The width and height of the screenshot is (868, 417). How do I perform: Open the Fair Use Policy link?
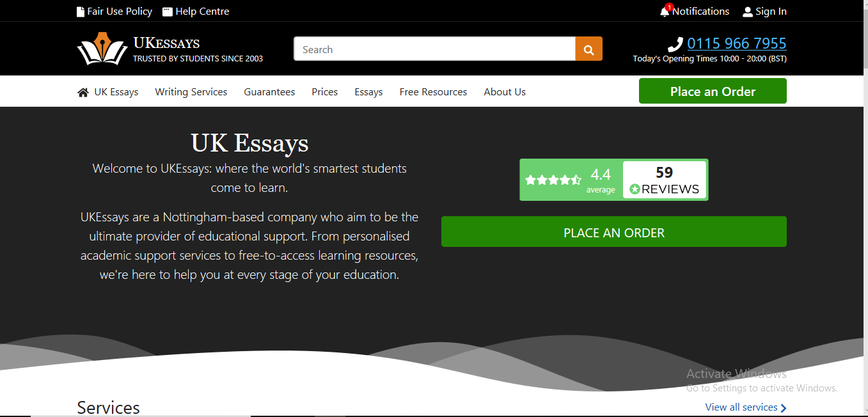[x=120, y=12]
